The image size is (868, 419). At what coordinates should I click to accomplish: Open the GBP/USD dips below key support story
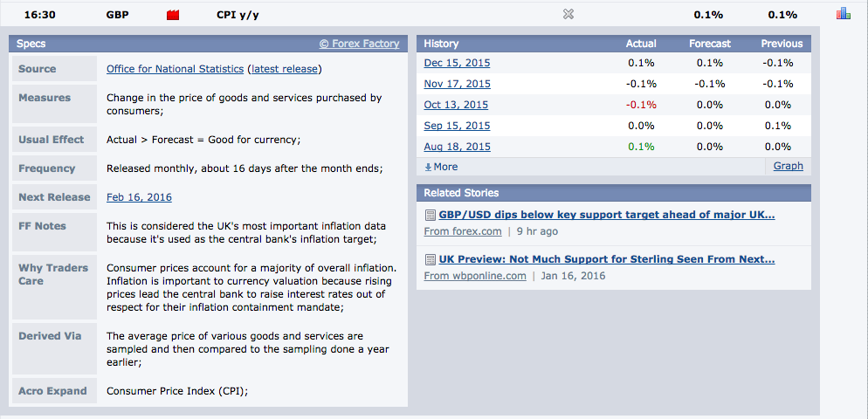coord(606,215)
